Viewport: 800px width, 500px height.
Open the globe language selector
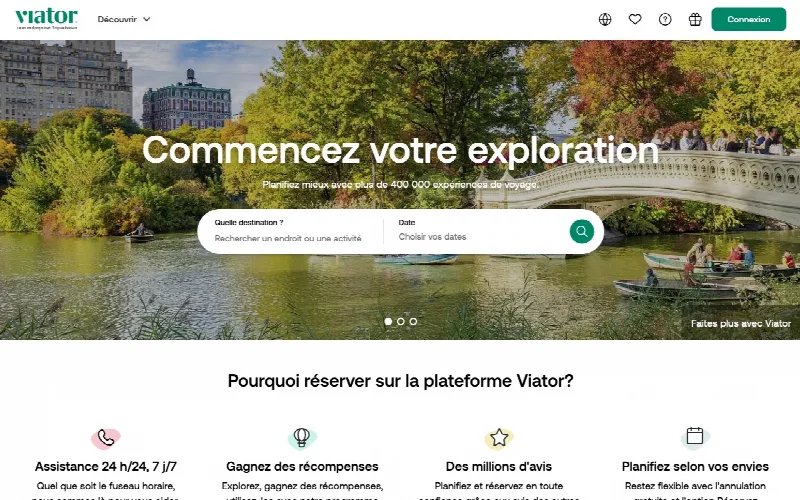605,19
